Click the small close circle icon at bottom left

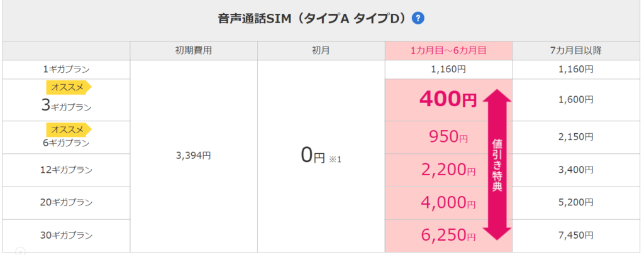point(21,251)
